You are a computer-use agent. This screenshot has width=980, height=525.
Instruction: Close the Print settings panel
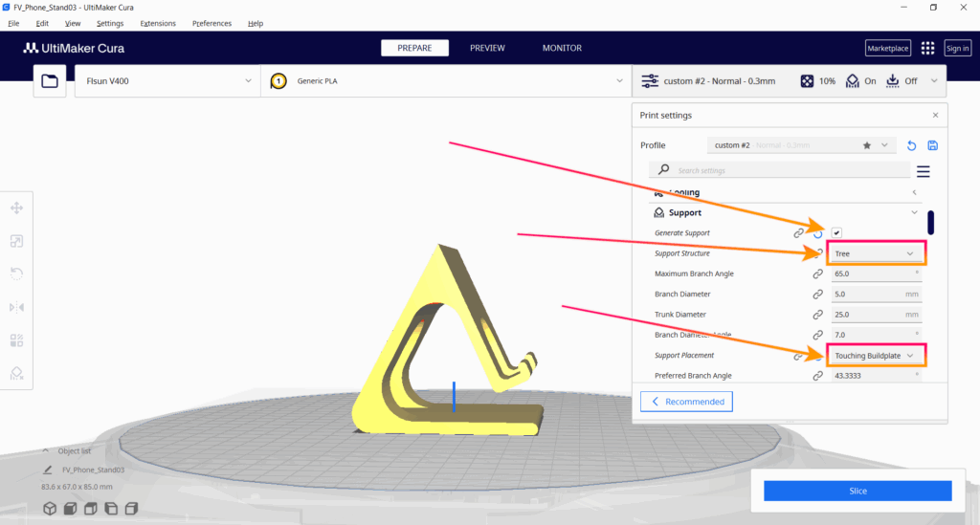pyautogui.click(x=935, y=116)
